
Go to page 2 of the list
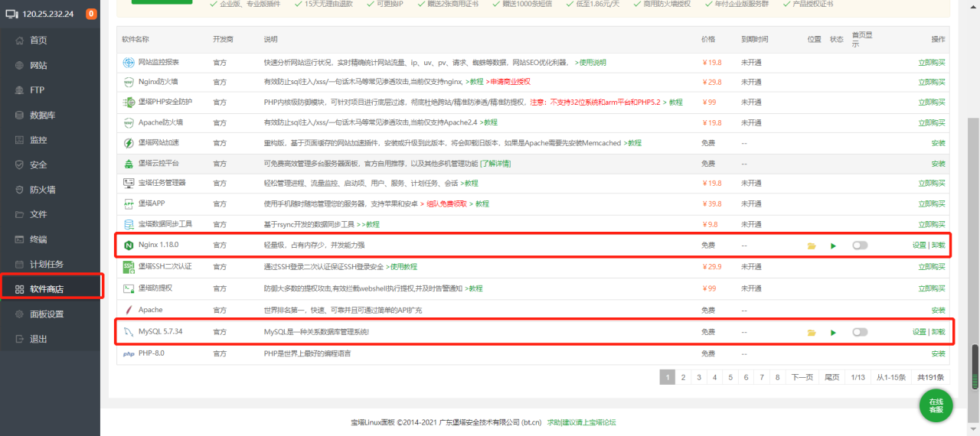683,377
